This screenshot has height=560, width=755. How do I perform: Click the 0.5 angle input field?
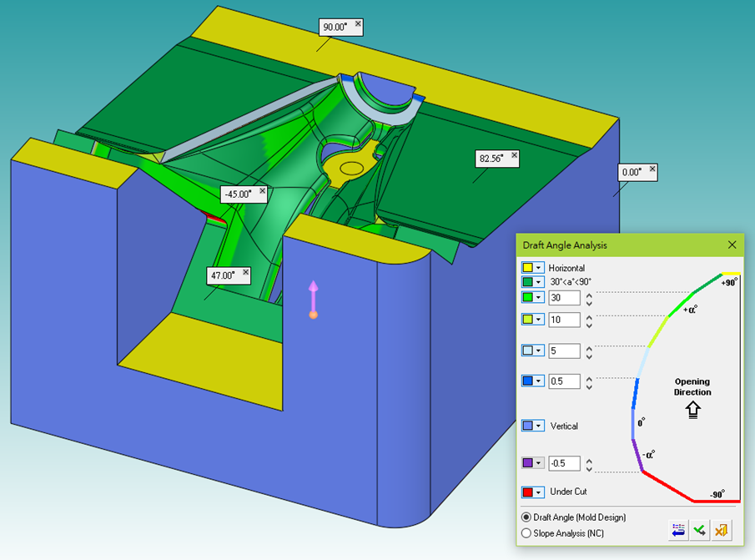click(564, 381)
